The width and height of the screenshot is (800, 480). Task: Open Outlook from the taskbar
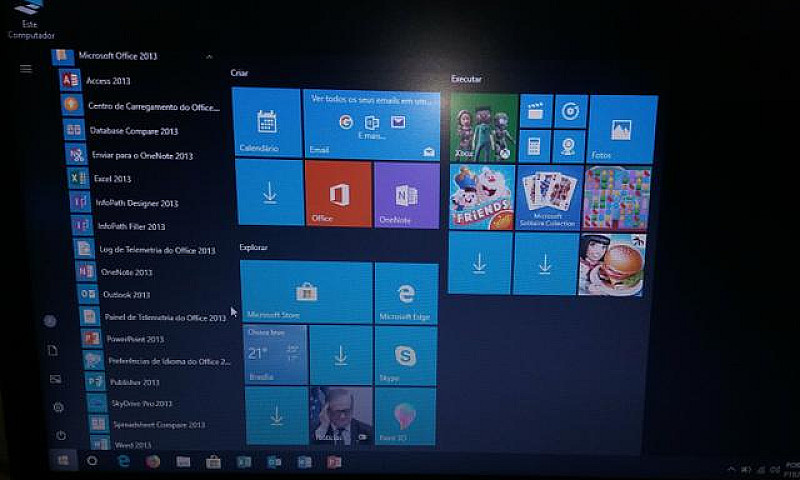coord(274,463)
